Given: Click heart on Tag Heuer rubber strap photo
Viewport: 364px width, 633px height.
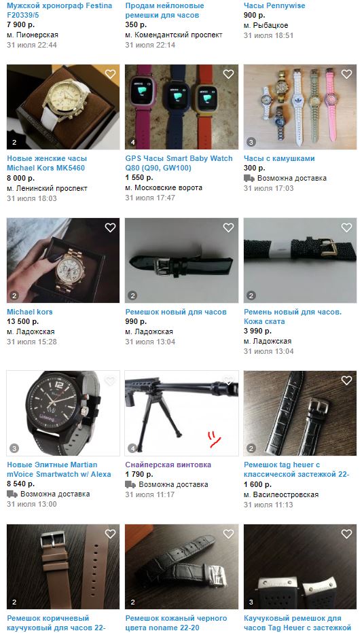Looking at the screenshot, I should click(x=346, y=534).
